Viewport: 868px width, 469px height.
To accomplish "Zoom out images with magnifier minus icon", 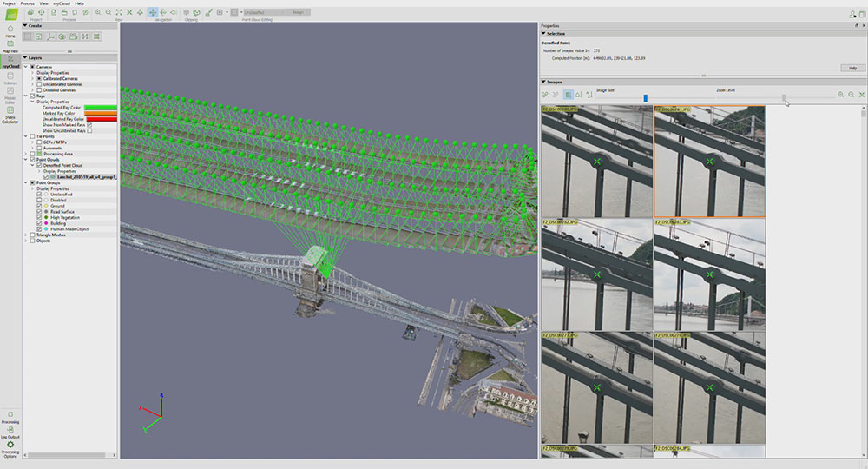I will coord(851,95).
